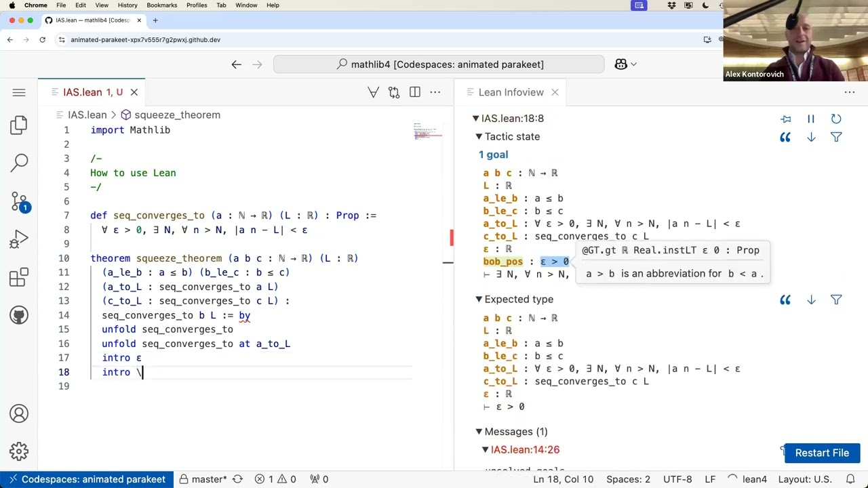Click the Restart File button
This screenshot has width=868, height=488.
coord(822,453)
